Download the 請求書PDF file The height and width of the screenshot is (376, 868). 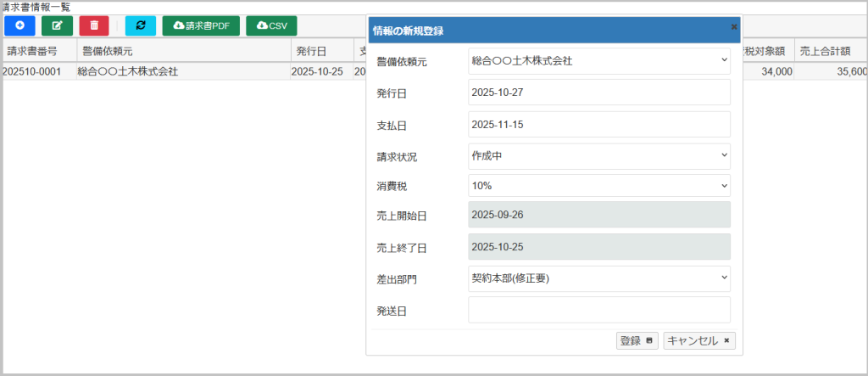point(201,25)
